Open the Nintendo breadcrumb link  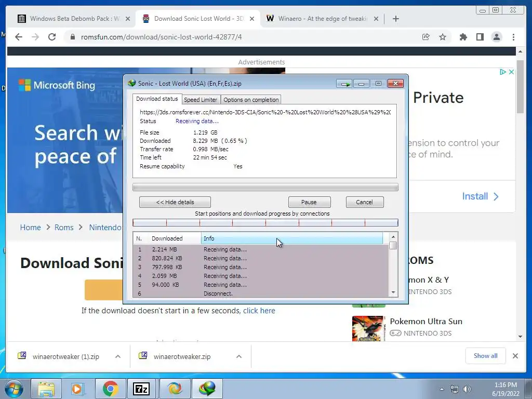coord(105,228)
